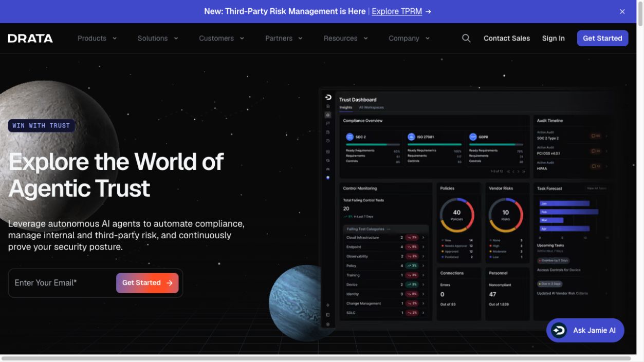Click the vertical page scrollbar
Viewport: 644px width, 362px height.
[640, 13]
